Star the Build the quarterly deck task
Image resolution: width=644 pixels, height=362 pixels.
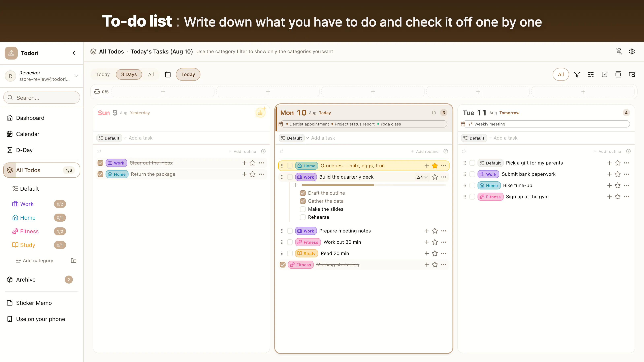pyautogui.click(x=435, y=177)
